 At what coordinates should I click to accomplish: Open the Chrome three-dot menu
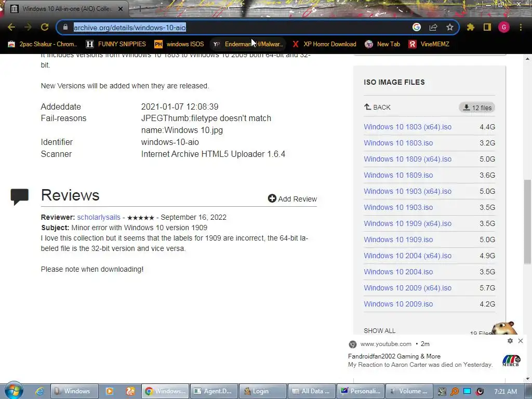coord(521,27)
